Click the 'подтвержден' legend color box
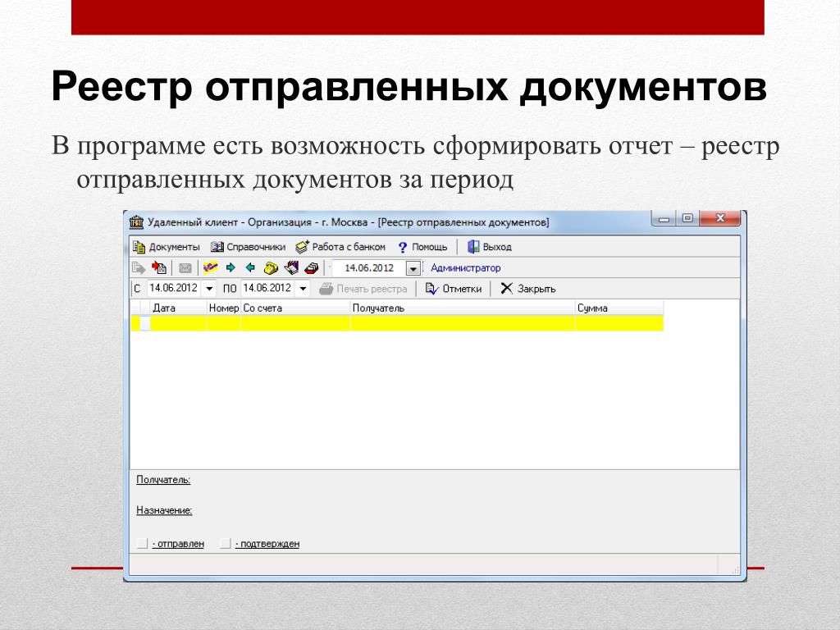The width and height of the screenshot is (840, 630). tap(226, 543)
